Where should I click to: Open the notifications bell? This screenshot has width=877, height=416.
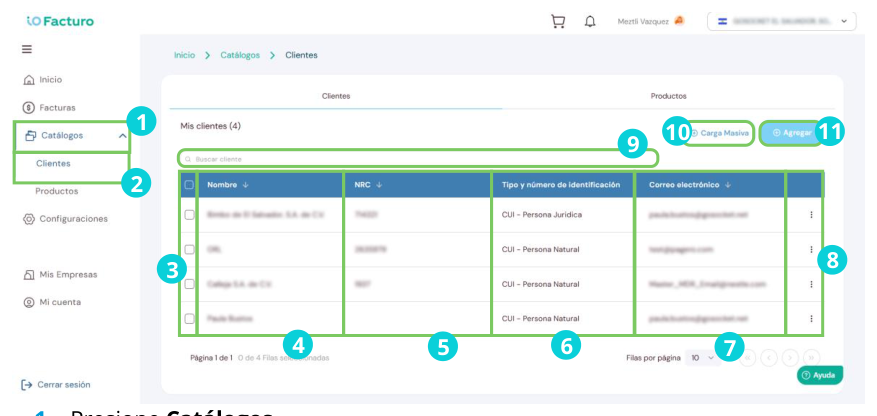tap(590, 21)
